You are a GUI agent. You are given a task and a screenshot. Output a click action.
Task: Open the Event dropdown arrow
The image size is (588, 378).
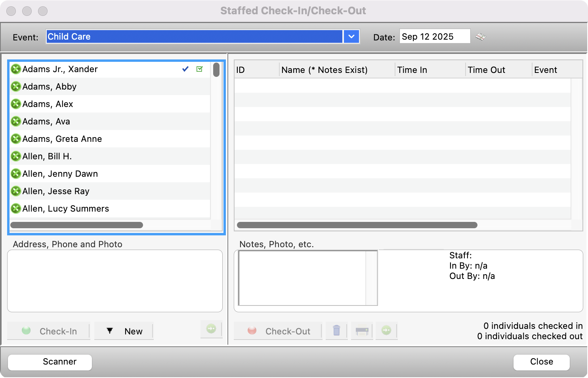(x=351, y=36)
